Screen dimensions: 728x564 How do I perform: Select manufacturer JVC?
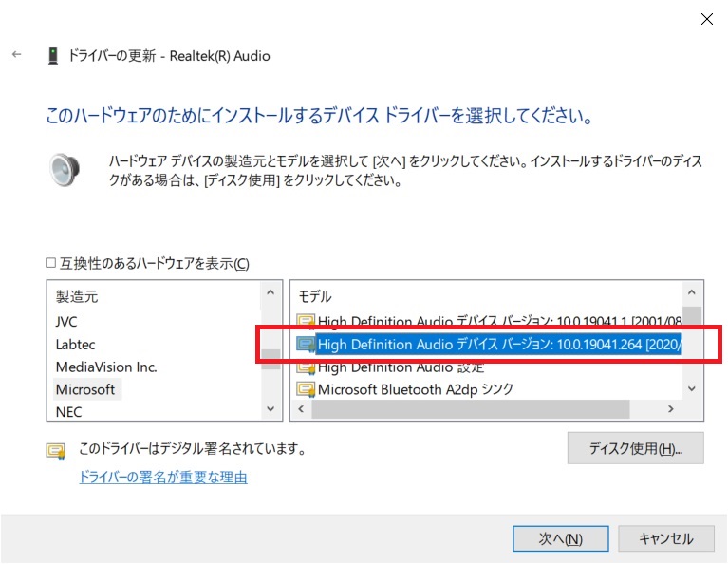[66, 322]
